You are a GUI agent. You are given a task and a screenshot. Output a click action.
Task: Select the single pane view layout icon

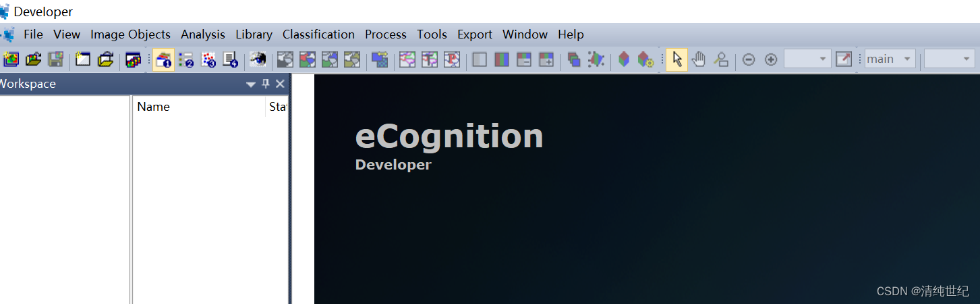pyautogui.click(x=480, y=59)
